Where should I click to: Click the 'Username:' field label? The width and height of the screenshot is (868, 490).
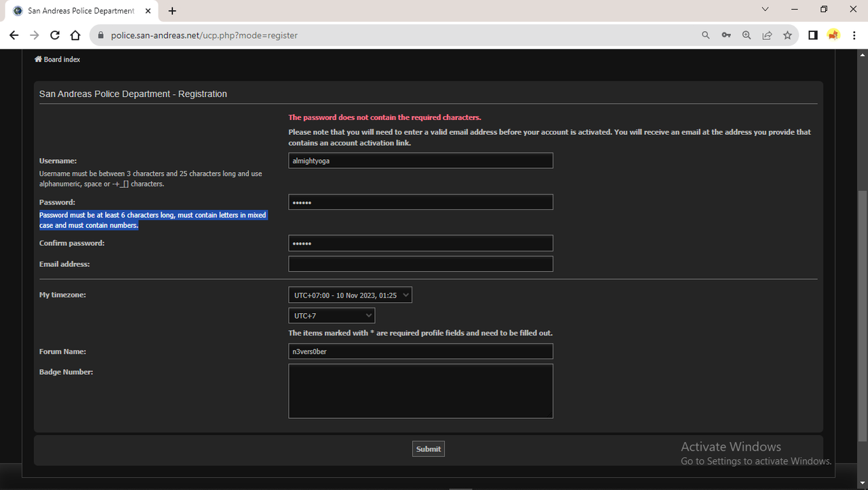[x=58, y=161]
